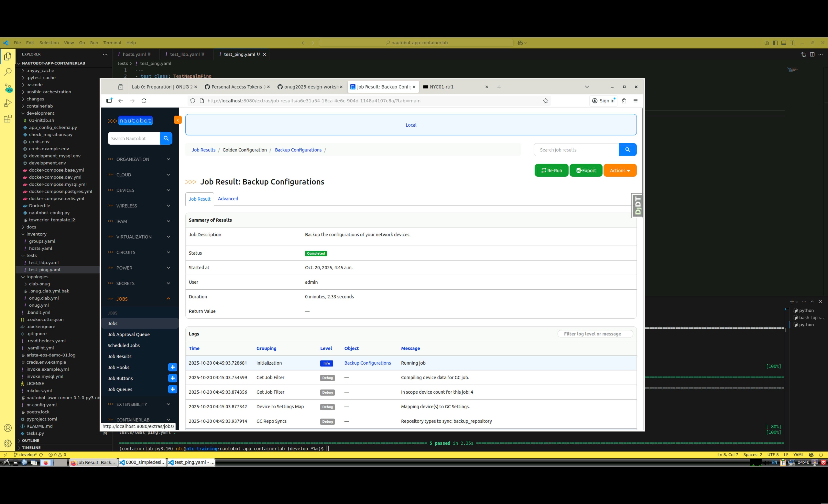Click the Nautobot search magnifier button
The width and height of the screenshot is (828, 504).
tap(166, 139)
